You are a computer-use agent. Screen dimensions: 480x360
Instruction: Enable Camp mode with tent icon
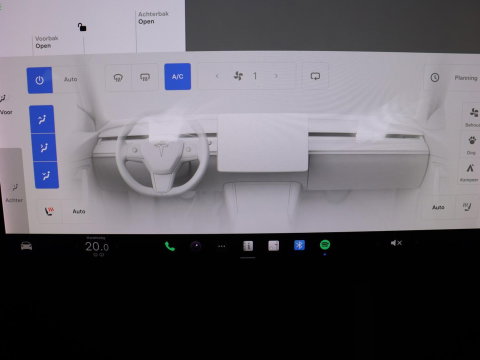coord(469,172)
